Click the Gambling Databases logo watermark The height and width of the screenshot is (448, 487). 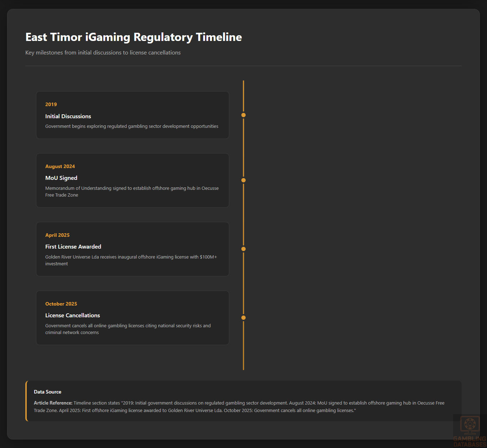click(470, 431)
